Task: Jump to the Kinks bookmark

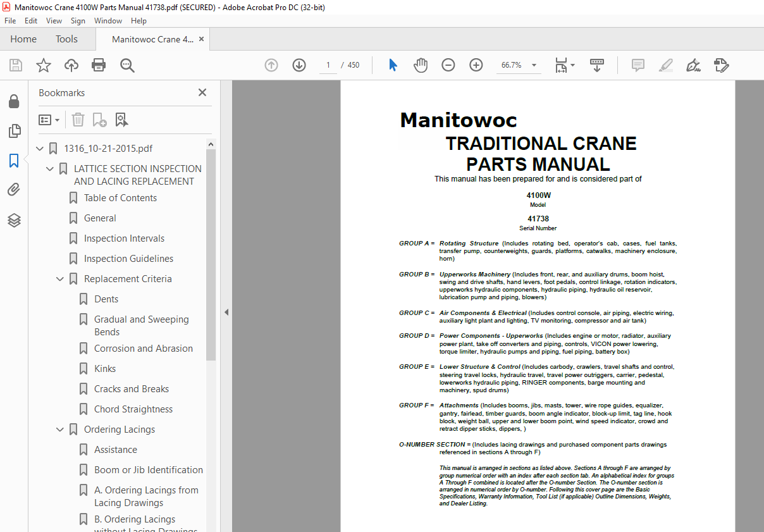Action: pyautogui.click(x=105, y=369)
